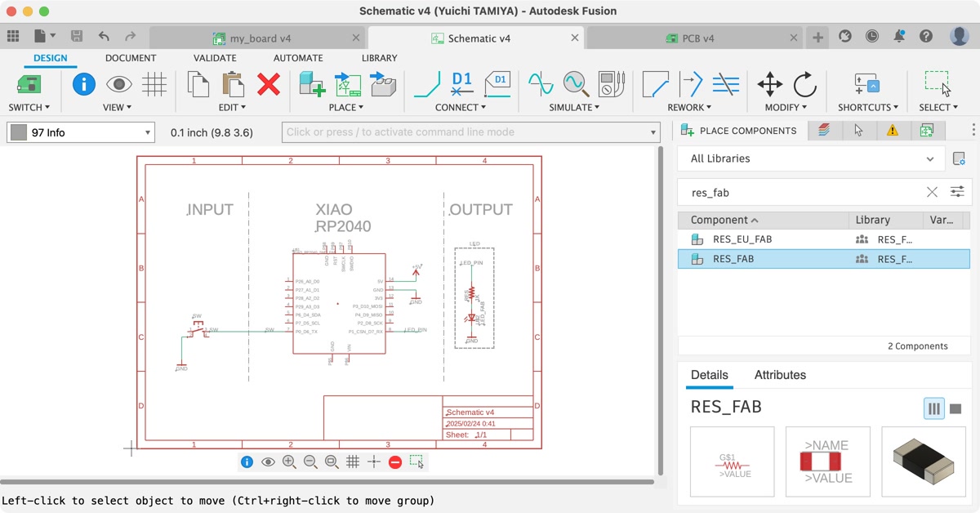Switch to the LIBRARY ribbon tab

pos(380,58)
